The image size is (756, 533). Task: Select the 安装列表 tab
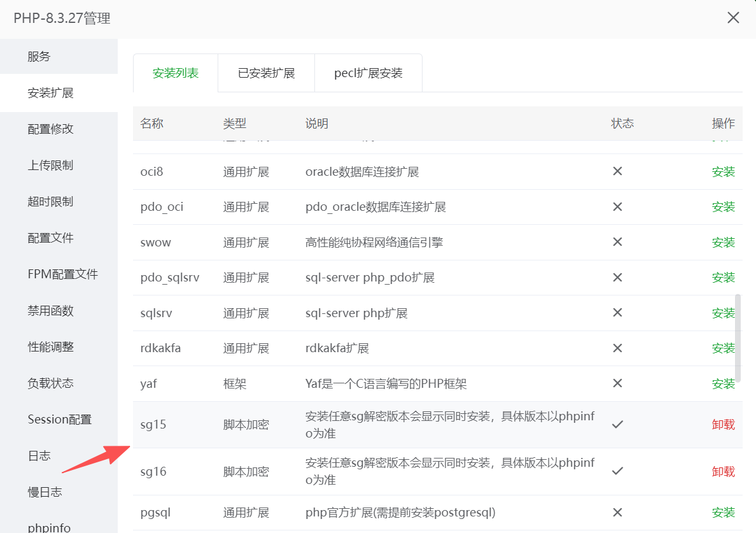pyautogui.click(x=176, y=73)
